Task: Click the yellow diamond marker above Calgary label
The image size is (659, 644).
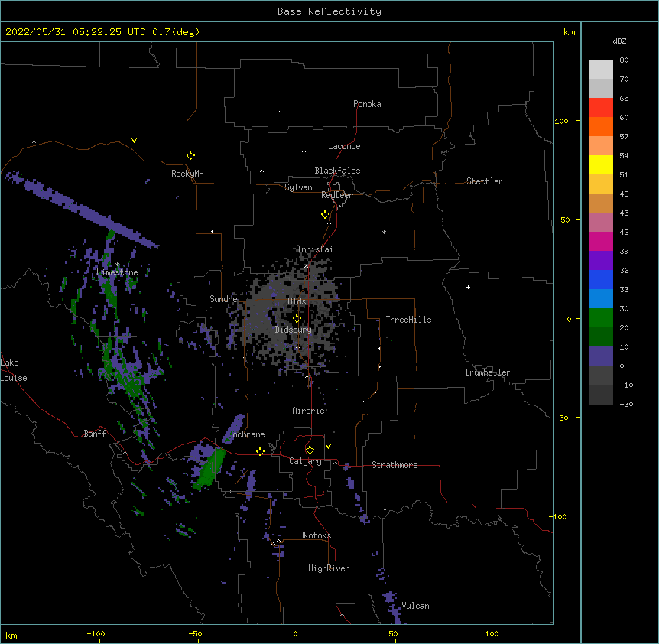Action: click(310, 450)
